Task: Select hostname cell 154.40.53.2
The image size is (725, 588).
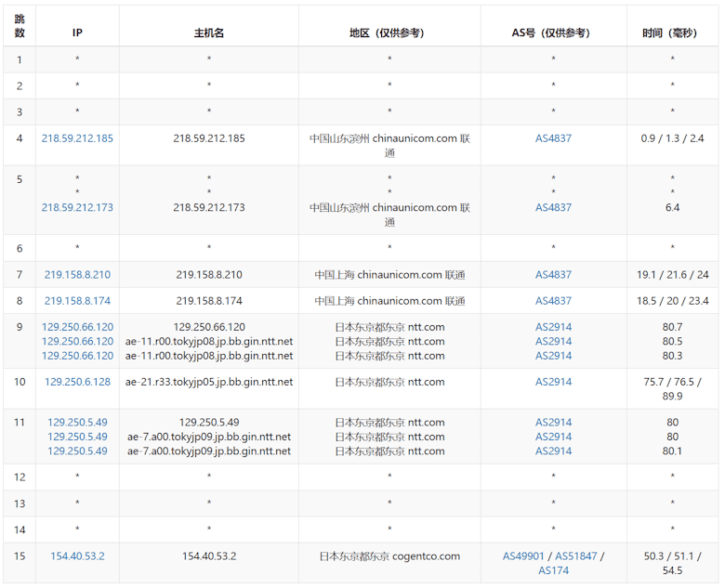Action: pyautogui.click(x=209, y=556)
